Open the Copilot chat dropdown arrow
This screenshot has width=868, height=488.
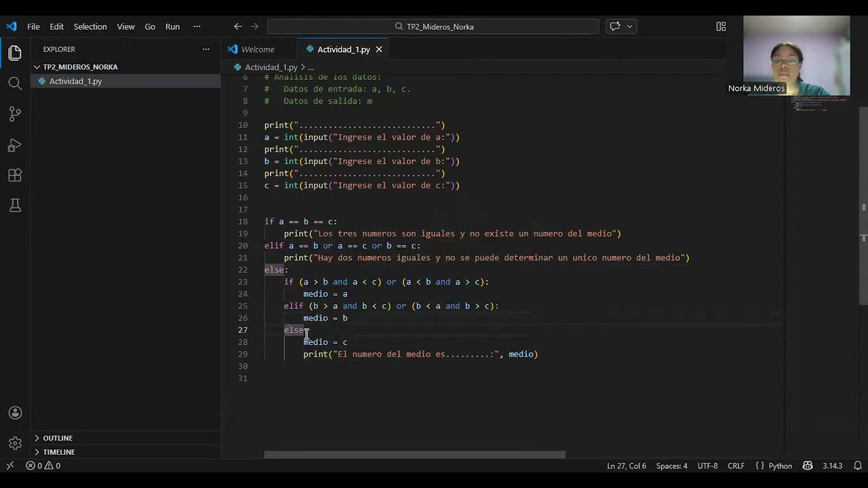(x=630, y=26)
